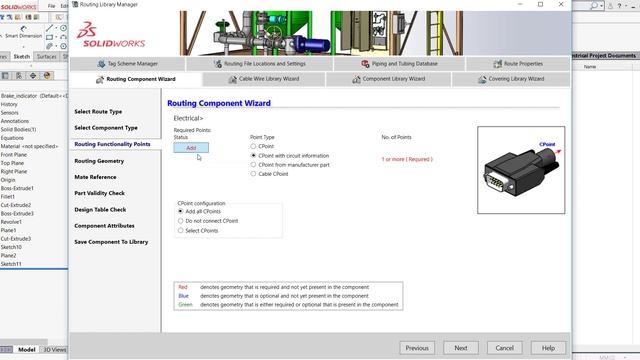
Task: Cancel the routing wizard
Action: (x=504, y=348)
